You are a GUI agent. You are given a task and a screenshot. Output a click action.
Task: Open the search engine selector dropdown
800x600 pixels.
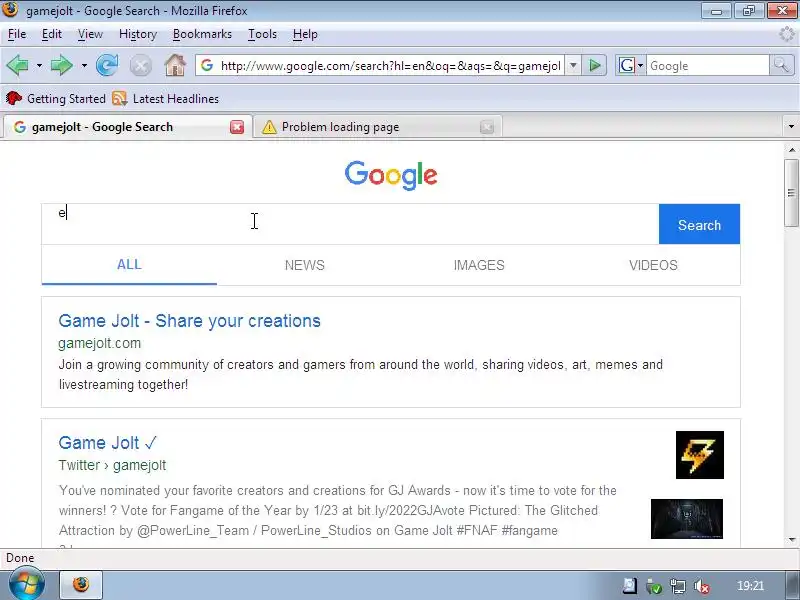coord(640,66)
